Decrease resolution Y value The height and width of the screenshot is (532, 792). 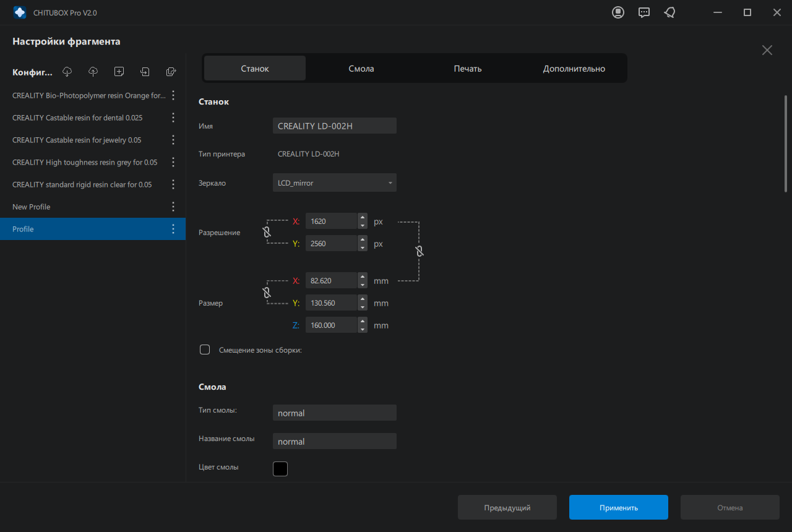point(363,247)
